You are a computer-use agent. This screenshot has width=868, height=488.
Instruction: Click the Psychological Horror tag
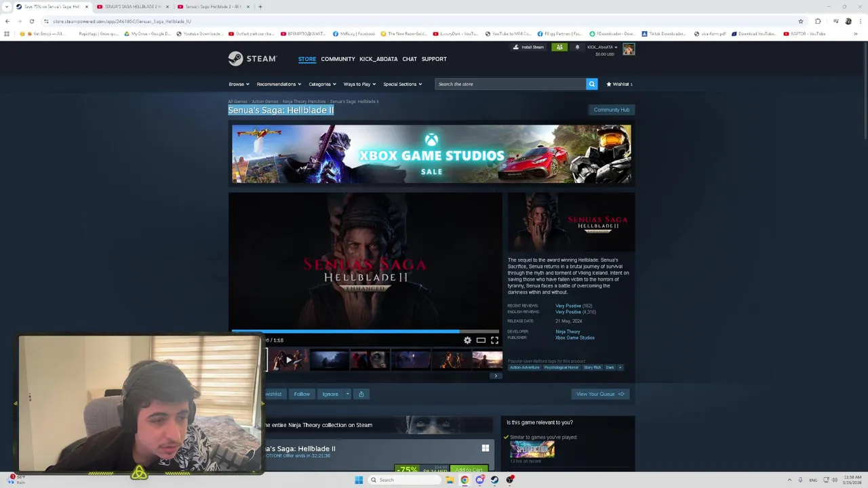(561, 367)
